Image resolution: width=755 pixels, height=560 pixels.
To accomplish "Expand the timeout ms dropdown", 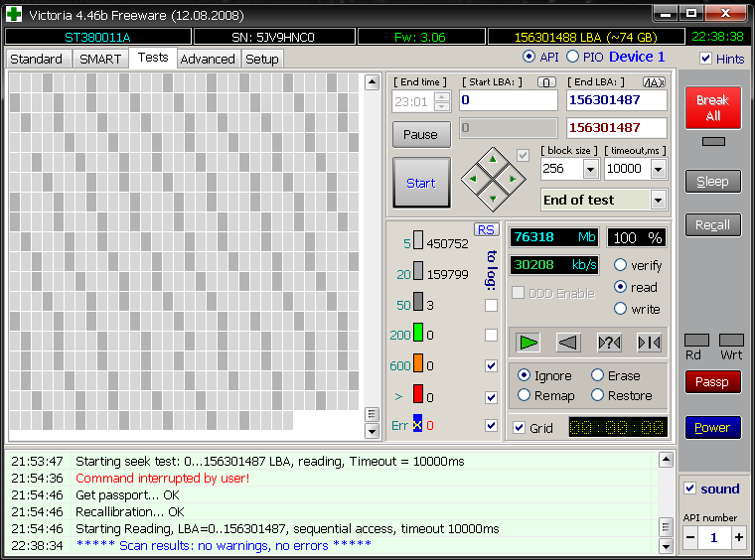I will click(658, 170).
